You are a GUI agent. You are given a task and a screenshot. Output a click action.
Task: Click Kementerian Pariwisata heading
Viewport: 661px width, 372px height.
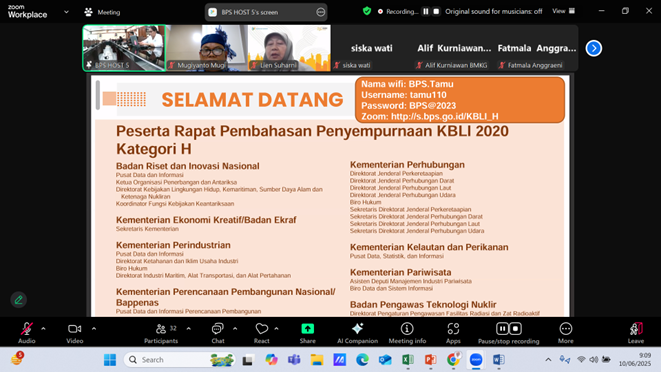point(400,272)
